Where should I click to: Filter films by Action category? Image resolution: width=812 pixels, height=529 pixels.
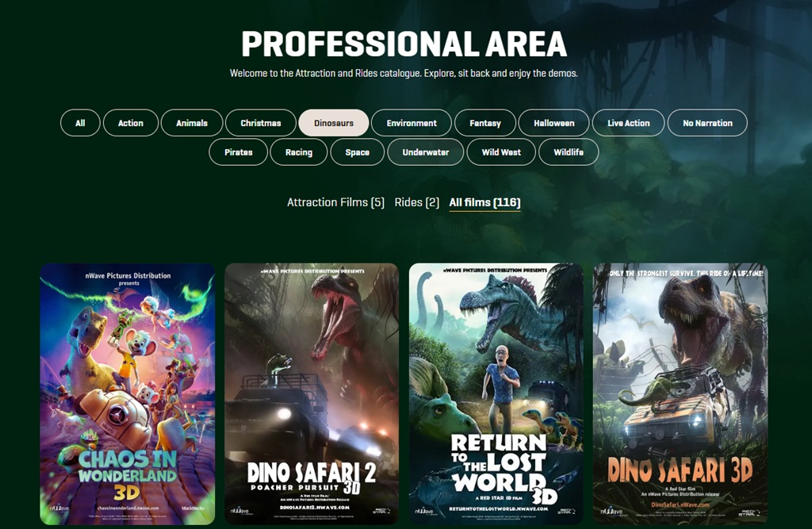coord(131,123)
